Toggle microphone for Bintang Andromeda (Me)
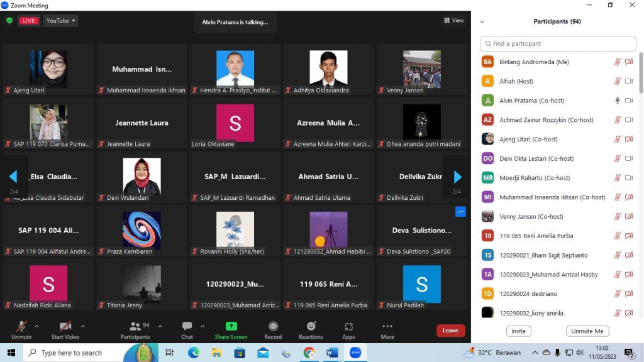 click(618, 62)
